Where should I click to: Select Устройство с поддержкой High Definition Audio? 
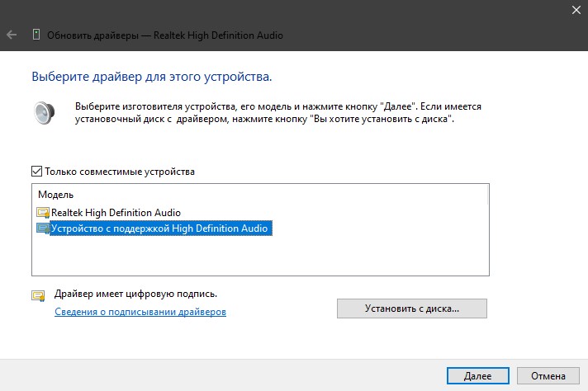click(159, 228)
